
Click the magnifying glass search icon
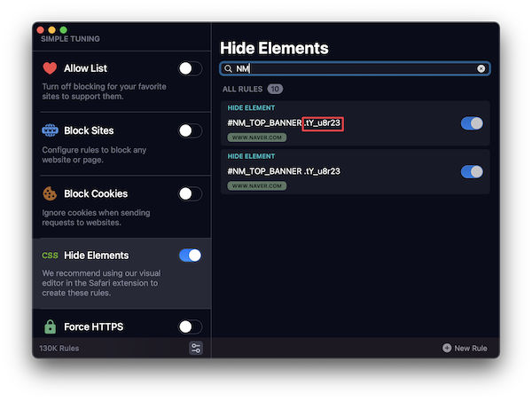coord(229,68)
